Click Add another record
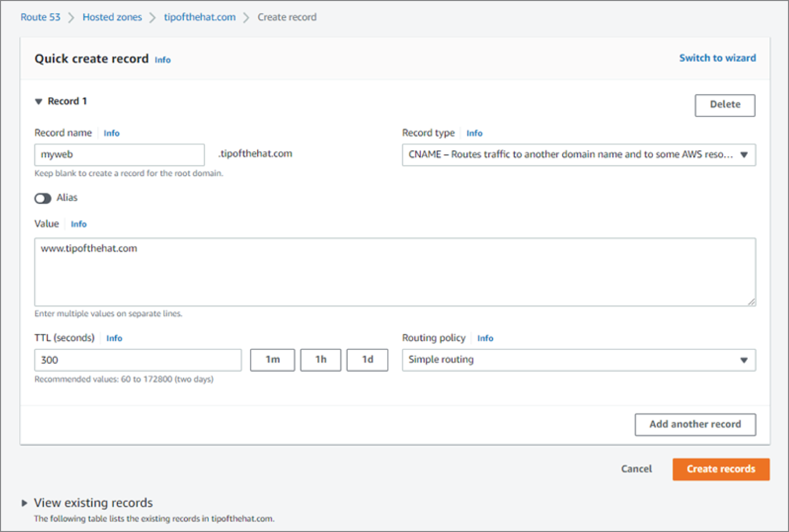The width and height of the screenshot is (789, 532). click(x=695, y=425)
